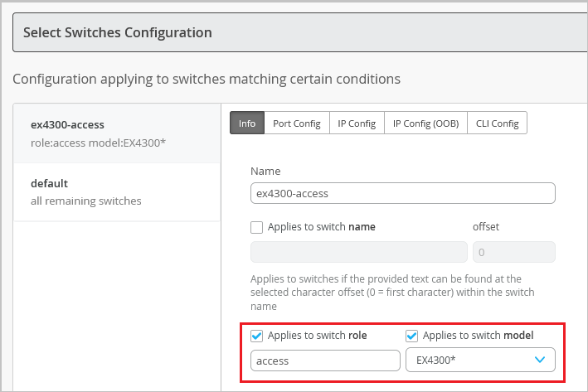
Task: Switch to the Port Config tab
Action: tap(296, 123)
